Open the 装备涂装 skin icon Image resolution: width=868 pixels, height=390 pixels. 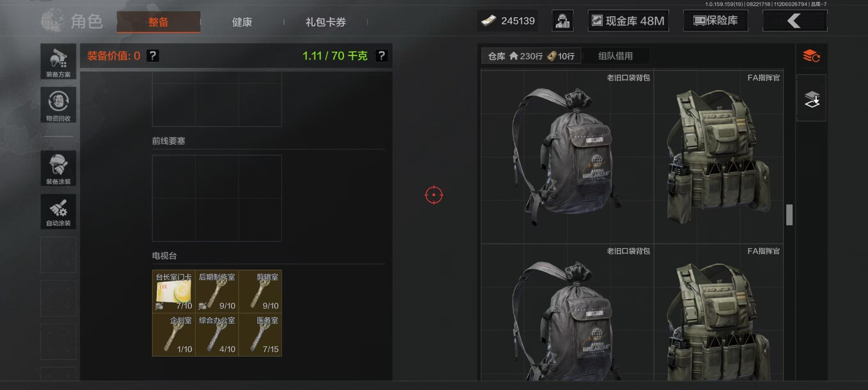point(58,168)
